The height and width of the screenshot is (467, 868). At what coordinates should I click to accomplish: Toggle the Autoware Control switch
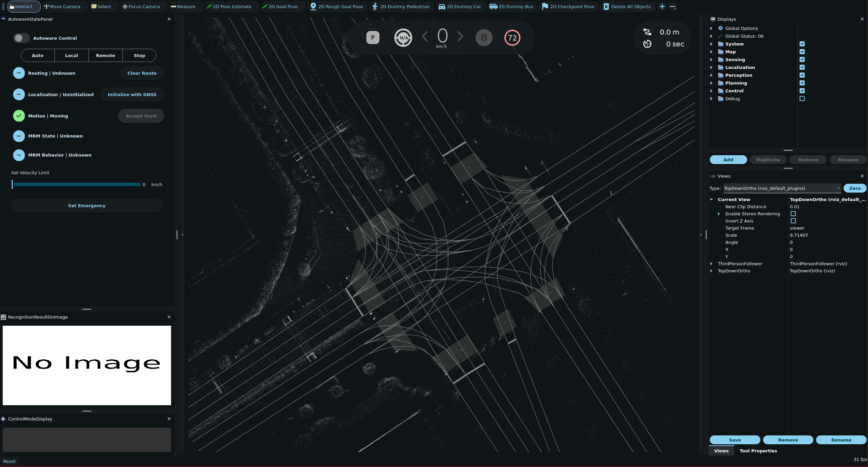pyautogui.click(x=21, y=38)
